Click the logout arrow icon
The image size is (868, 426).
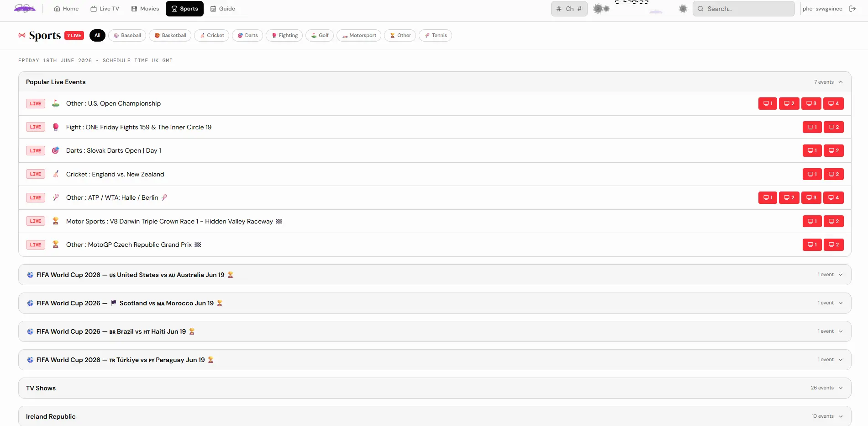tap(852, 9)
